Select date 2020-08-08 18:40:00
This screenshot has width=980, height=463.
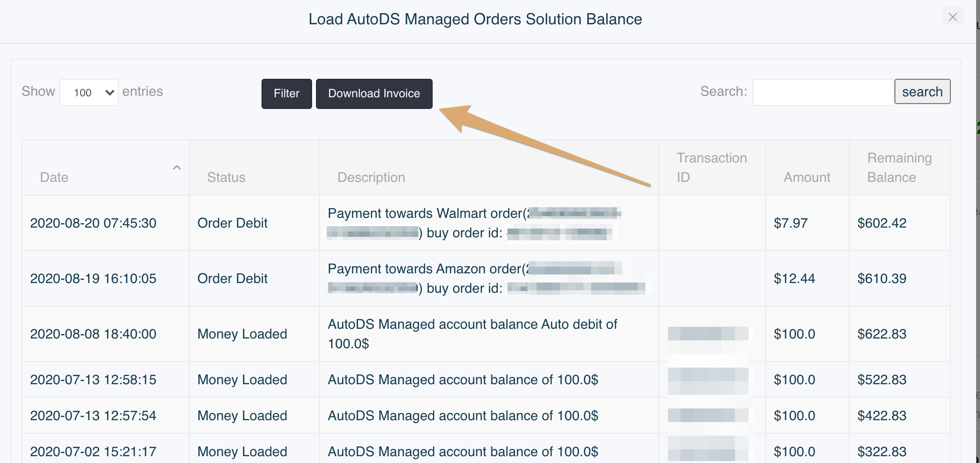[93, 334]
